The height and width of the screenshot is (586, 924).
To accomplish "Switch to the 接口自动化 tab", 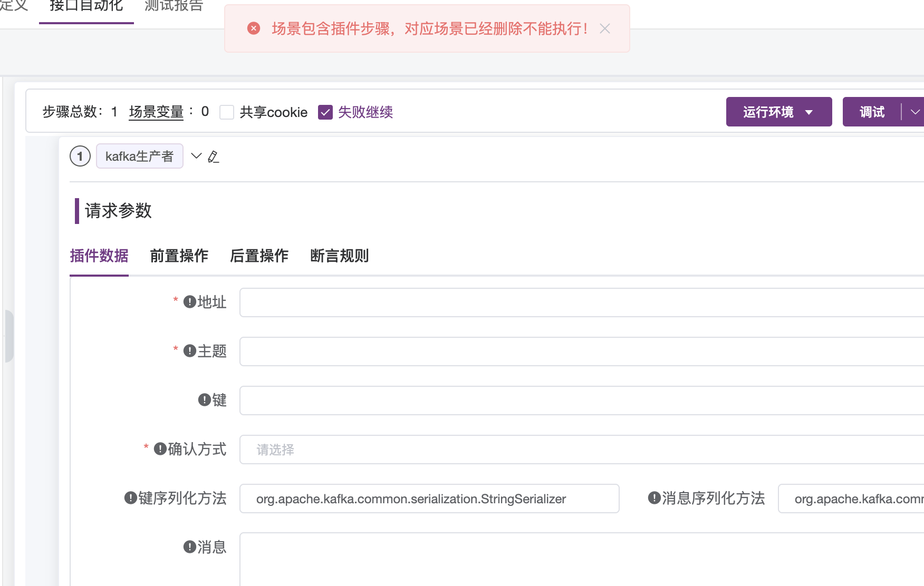I will [x=86, y=6].
